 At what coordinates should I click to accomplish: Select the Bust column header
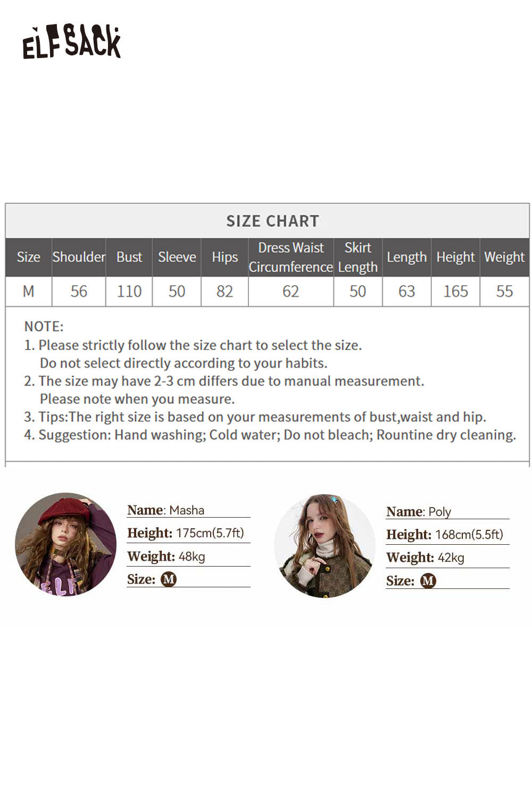tap(129, 257)
